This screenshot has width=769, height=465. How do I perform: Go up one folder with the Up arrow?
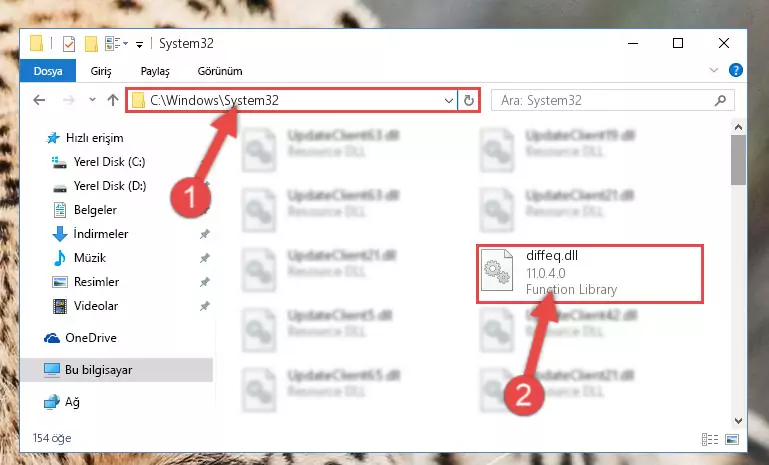point(113,100)
